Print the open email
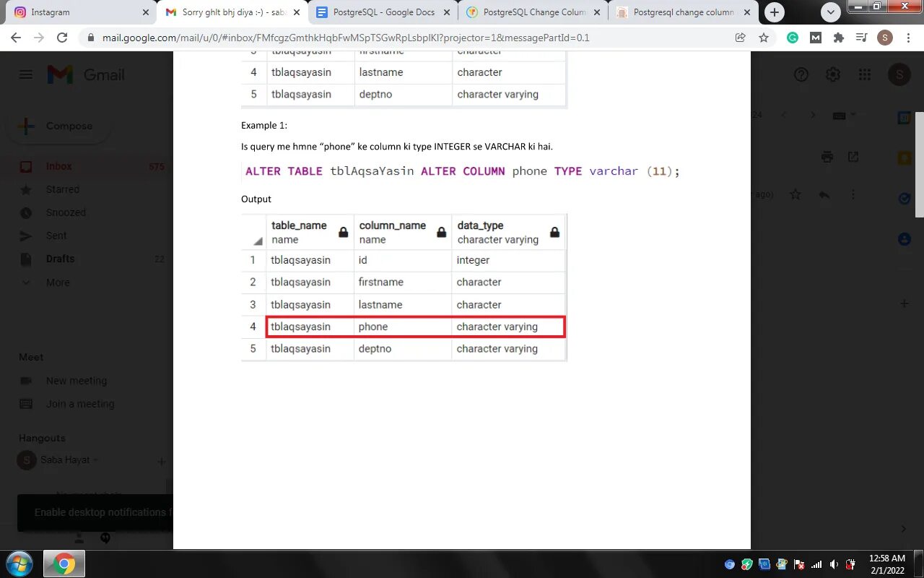The image size is (924, 578). point(827,157)
